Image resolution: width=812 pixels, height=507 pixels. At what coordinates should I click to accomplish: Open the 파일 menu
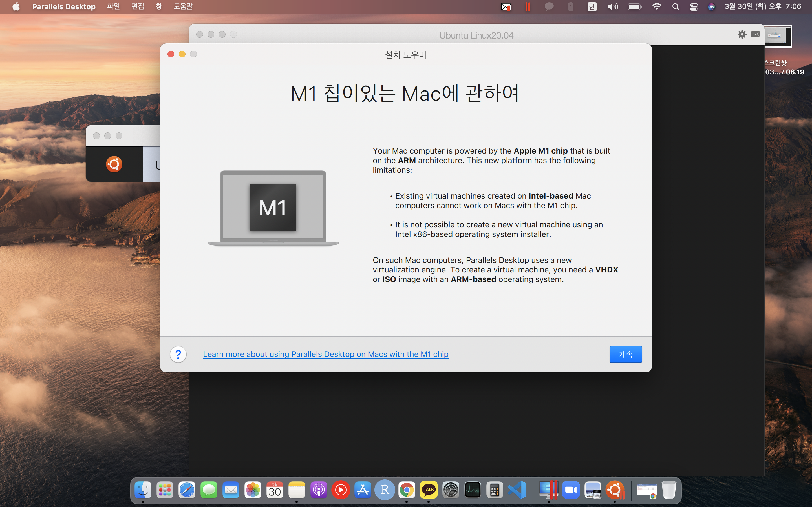(113, 6)
